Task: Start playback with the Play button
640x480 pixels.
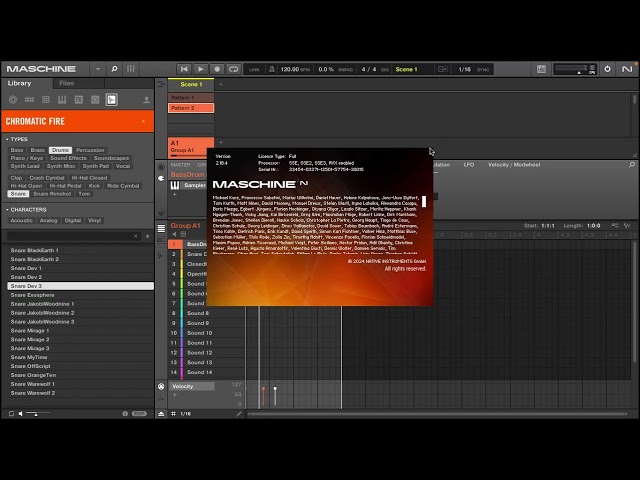Action: pos(200,69)
